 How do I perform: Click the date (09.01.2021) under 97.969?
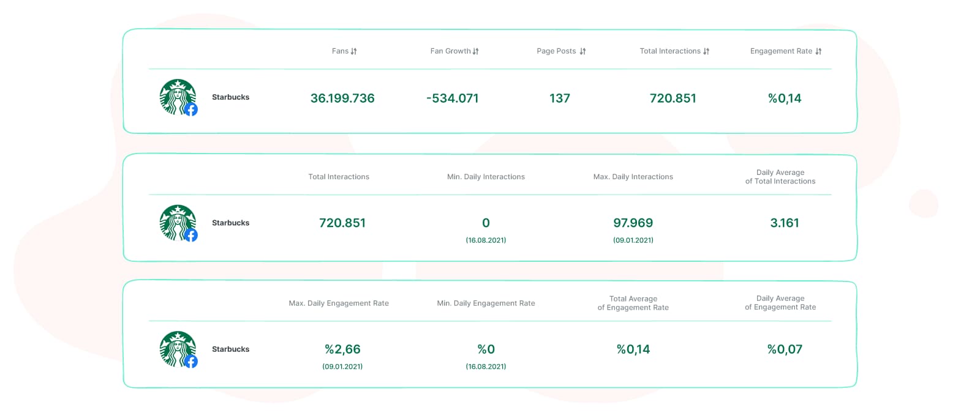633,240
